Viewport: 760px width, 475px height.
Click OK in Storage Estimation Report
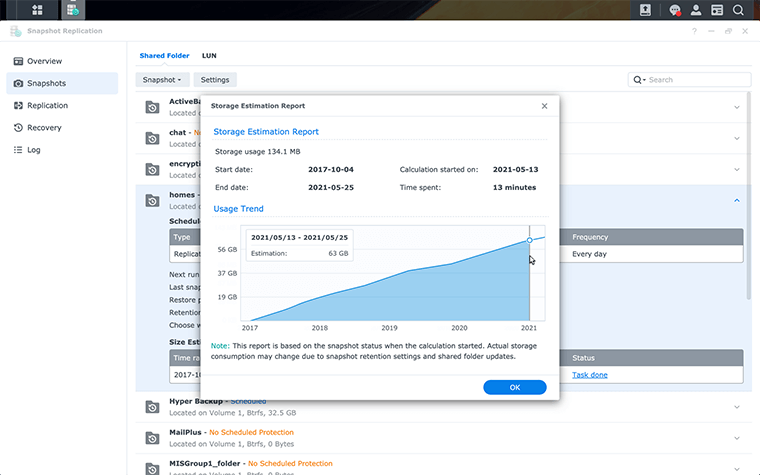514,387
